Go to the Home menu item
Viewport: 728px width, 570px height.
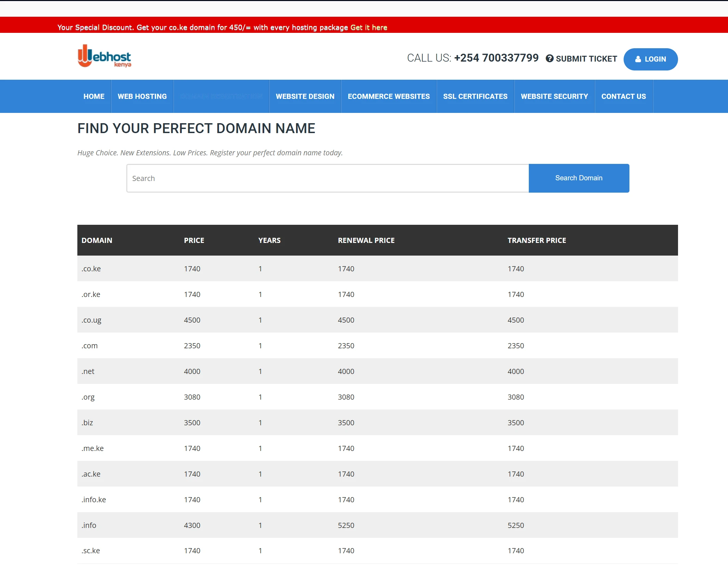tap(94, 96)
